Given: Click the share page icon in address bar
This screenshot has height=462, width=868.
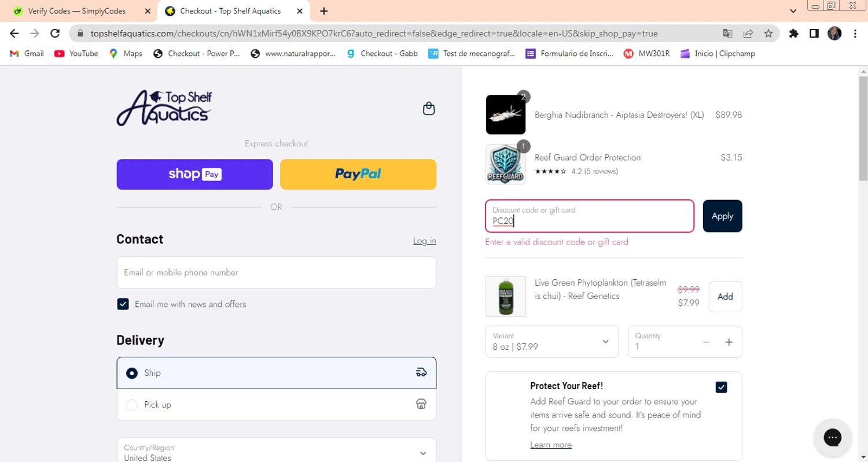Looking at the screenshot, I should 748,34.
